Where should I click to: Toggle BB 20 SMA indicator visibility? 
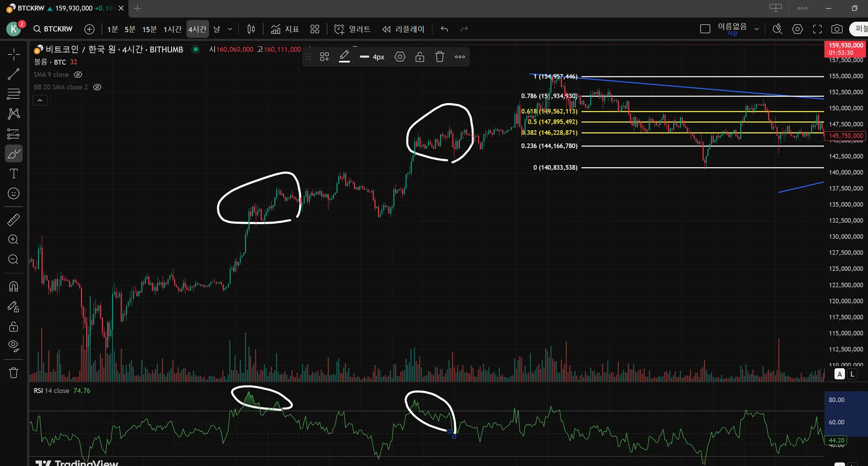click(x=97, y=87)
